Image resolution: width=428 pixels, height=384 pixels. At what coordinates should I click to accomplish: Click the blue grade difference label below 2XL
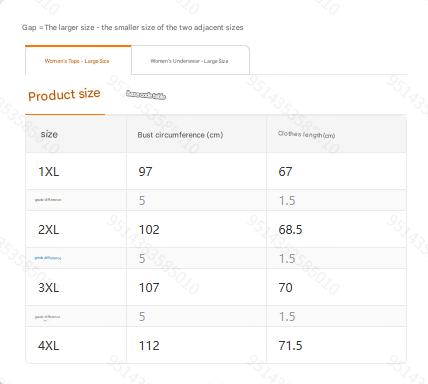[48, 258]
